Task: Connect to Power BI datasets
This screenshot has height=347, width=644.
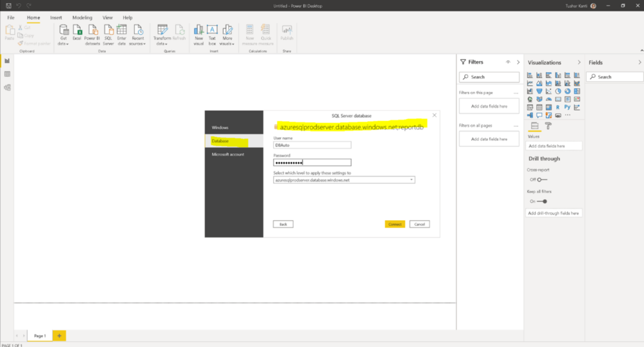Action: coord(92,35)
